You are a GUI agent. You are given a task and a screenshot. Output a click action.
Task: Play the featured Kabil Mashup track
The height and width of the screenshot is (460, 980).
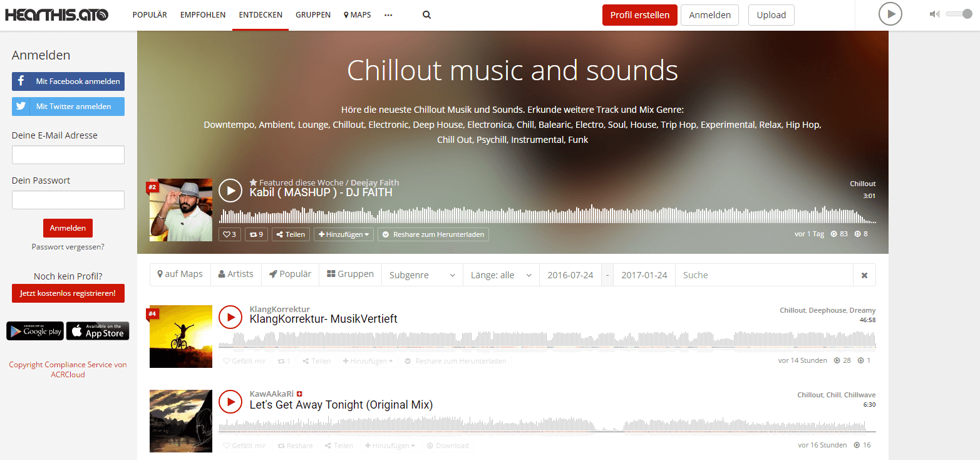(x=230, y=191)
